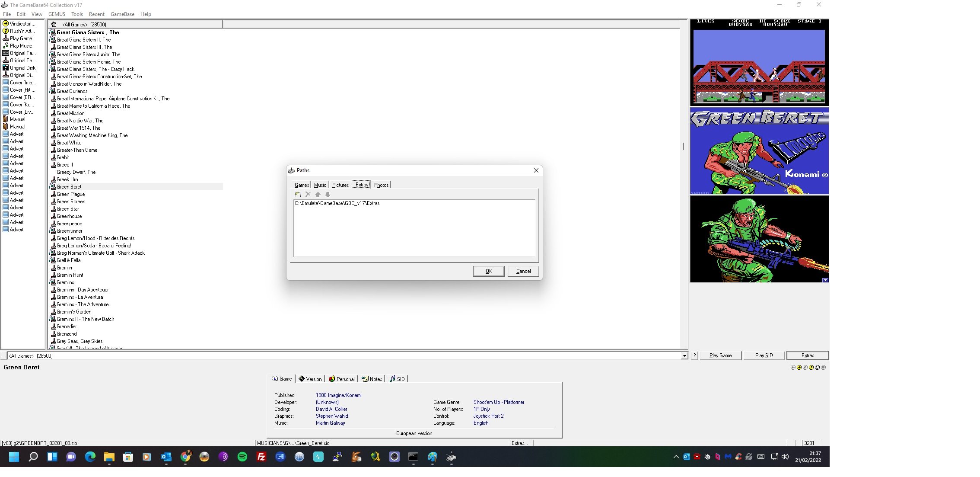
Task: Switch to Music tab in Paths dialog
Action: pyautogui.click(x=320, y=185)
